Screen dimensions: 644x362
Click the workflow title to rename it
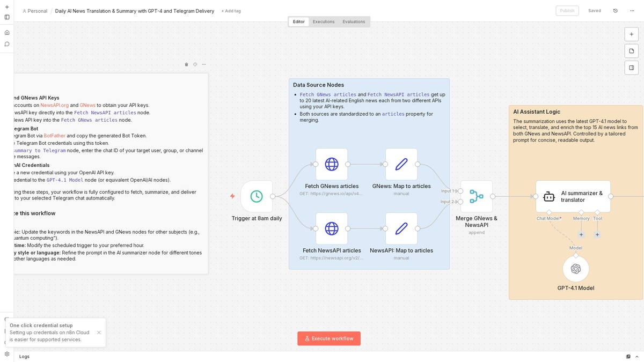(x=135, y=11)
